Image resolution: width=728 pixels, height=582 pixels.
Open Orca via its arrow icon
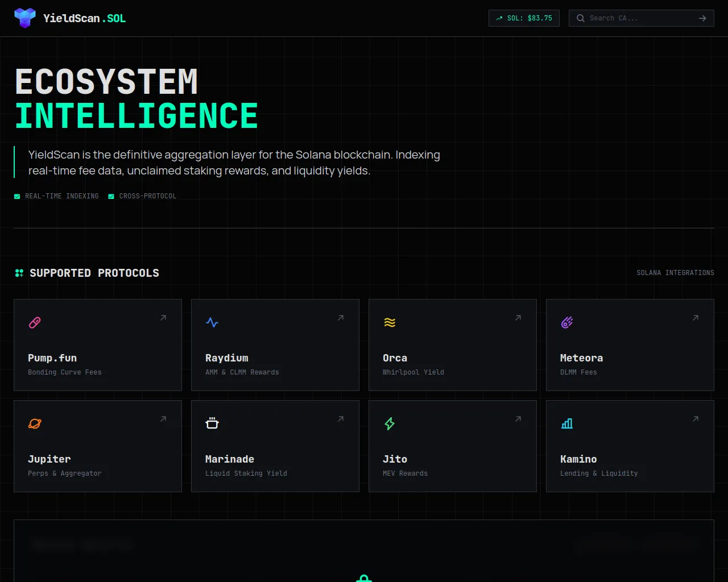[518, 318]
